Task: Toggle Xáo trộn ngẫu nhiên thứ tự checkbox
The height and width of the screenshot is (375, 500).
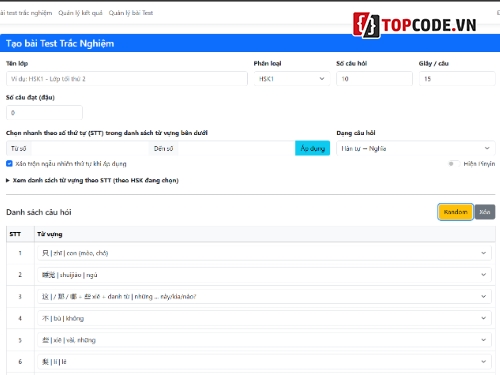Action: tap(9, 163)
